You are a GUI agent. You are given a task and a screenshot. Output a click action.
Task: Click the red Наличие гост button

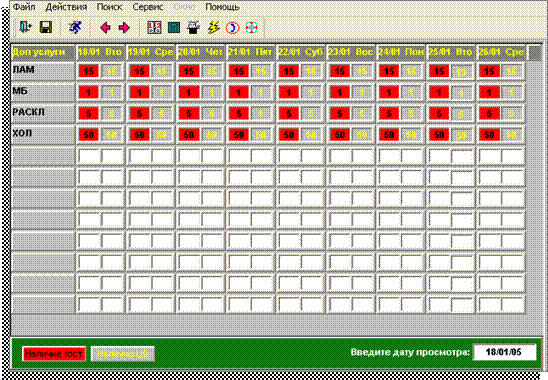tap(54, 354)
